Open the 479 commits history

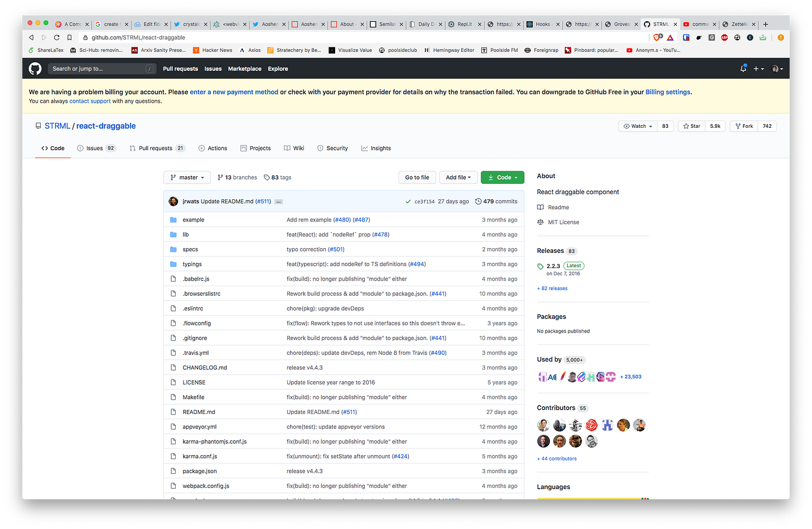point(496,201)
